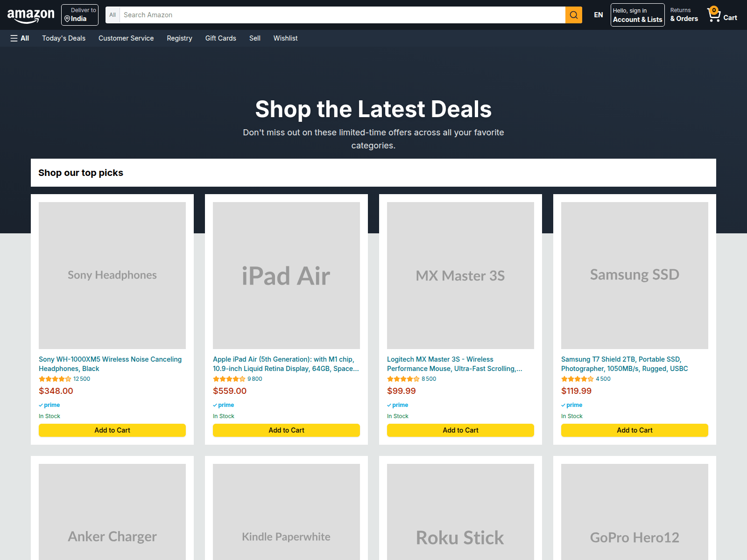This screenshot has height=560, width=747.
Task: Open the Wishlist
Action: pyautogui.click(x=286, y=38)
